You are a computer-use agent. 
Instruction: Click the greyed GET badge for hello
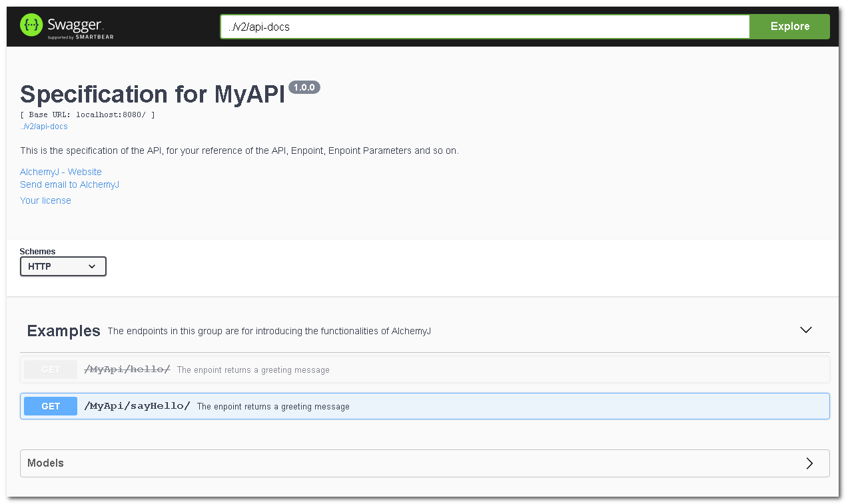pos(51,370)
